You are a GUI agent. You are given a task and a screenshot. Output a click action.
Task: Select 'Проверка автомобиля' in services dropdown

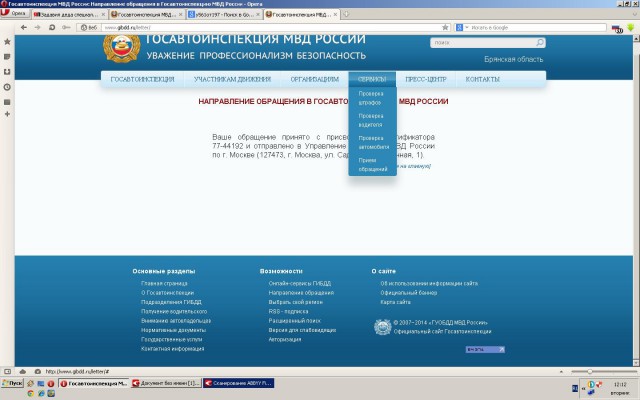tap(373, 142)
